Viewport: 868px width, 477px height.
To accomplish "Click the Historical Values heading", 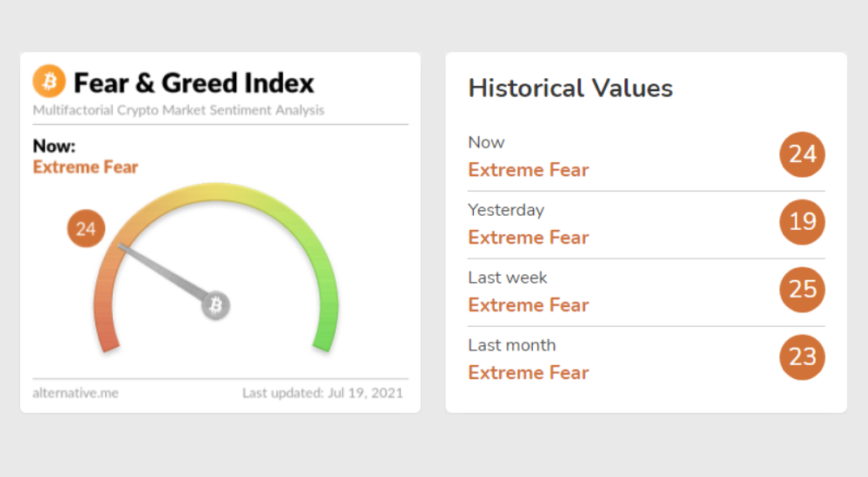I will (x=570, y=88).
